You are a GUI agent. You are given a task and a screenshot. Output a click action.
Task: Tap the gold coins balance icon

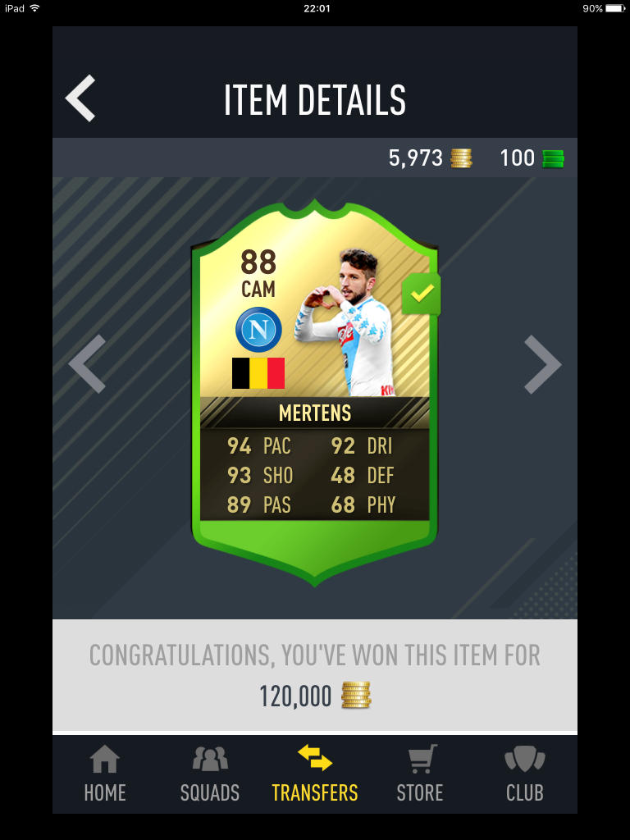coord(461,158)
